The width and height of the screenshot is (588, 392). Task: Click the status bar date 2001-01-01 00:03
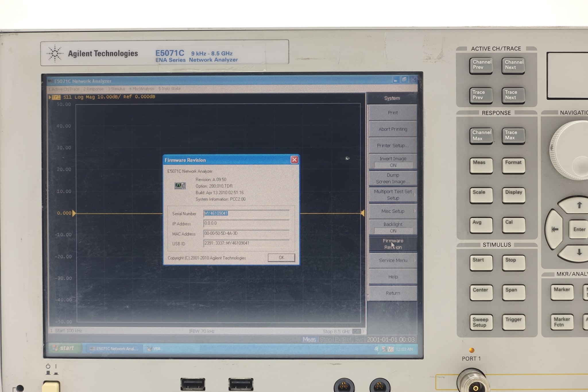click(x=391, y=339)
